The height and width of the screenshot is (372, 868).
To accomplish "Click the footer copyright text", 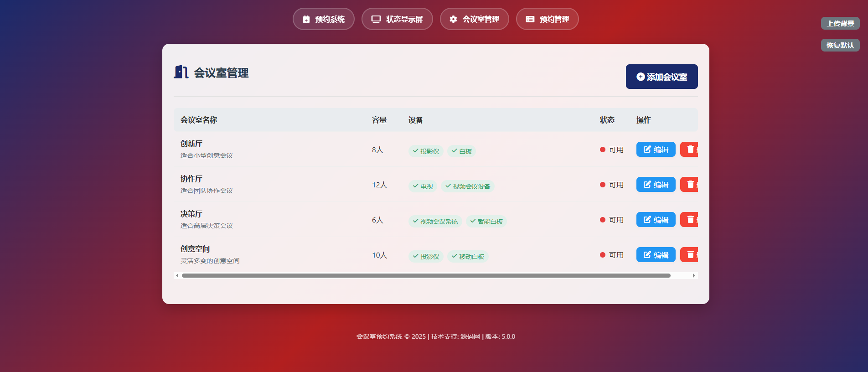I will 436,336.
